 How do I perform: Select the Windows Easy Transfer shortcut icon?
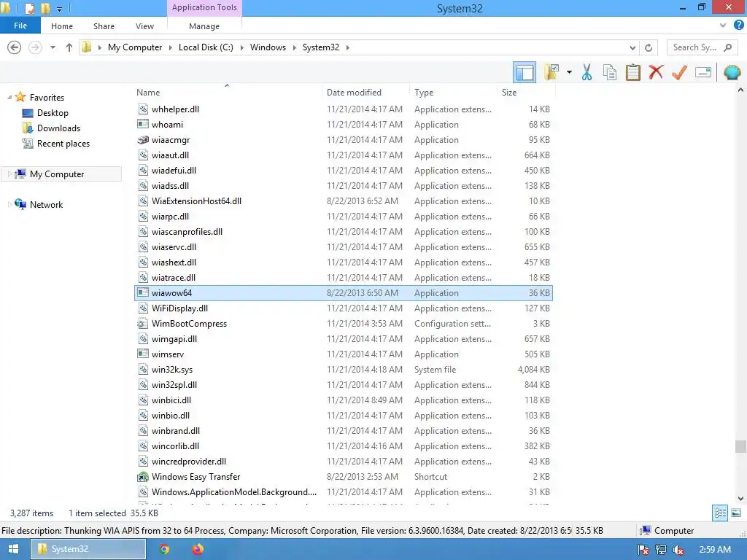pos(143,477)
